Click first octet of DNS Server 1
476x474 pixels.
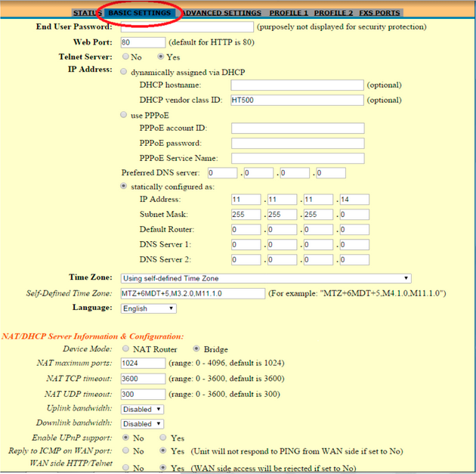pos(246,245)
